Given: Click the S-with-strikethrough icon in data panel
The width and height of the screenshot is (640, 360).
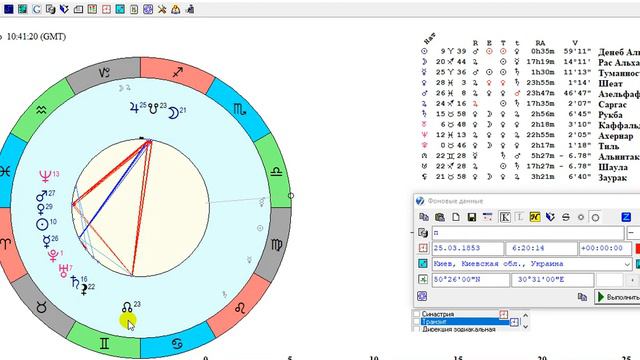Looking at the screenshot, I should click(x=566, y=217).
